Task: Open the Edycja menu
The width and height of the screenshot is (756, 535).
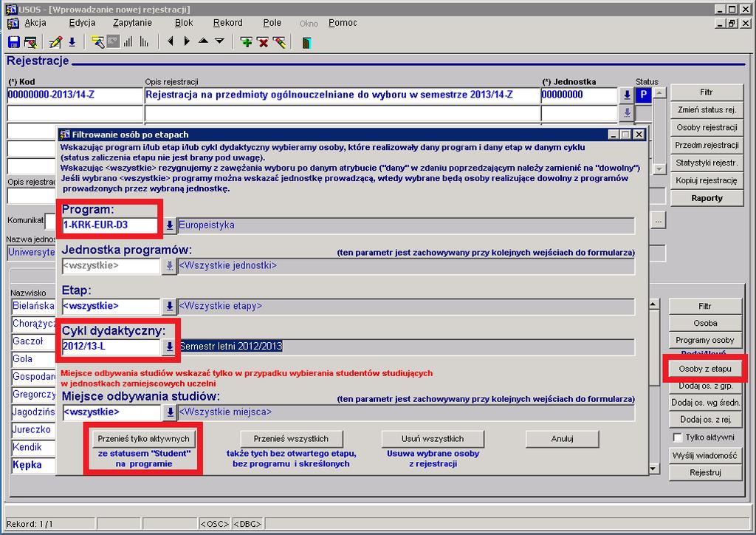Action: pyautogui.click(x=82, y=23)
